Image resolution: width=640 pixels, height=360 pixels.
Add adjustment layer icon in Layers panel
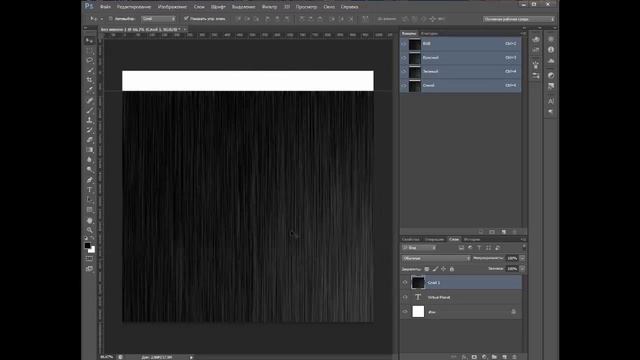point(484,357)
